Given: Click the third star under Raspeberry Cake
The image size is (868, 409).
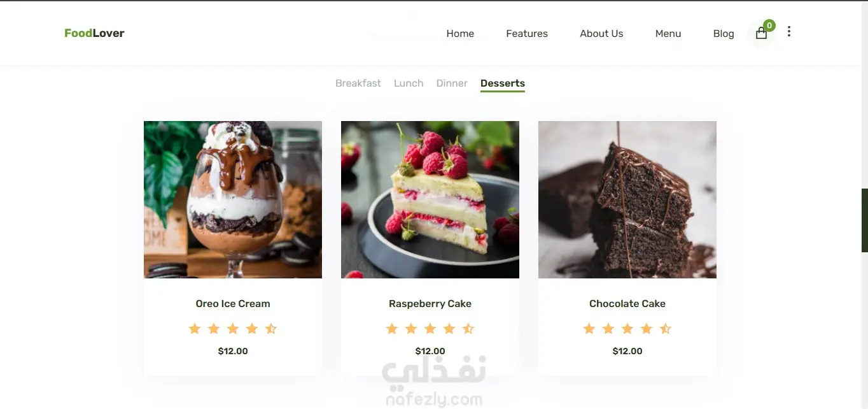Looking at the screenshot, I should pos(430,329).
